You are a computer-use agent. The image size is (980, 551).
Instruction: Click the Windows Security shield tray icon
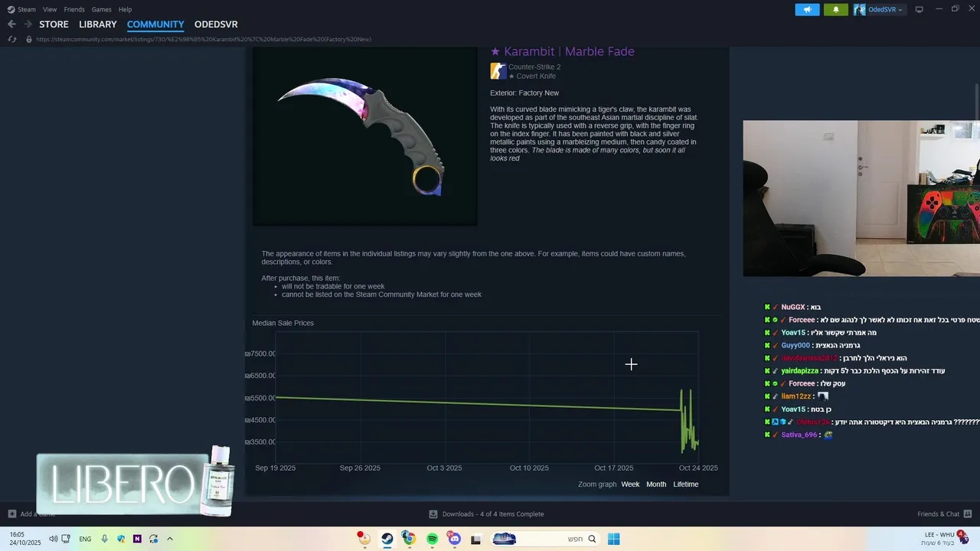[x=121, y=539]
